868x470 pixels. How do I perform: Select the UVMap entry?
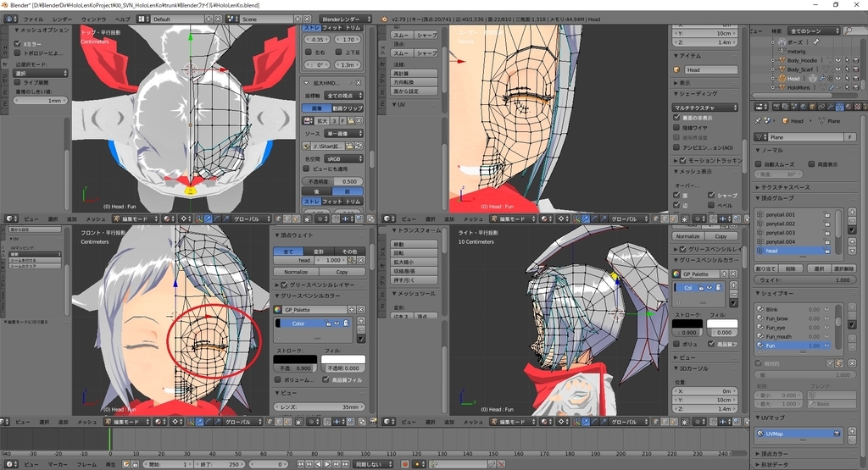pos(798,434)
